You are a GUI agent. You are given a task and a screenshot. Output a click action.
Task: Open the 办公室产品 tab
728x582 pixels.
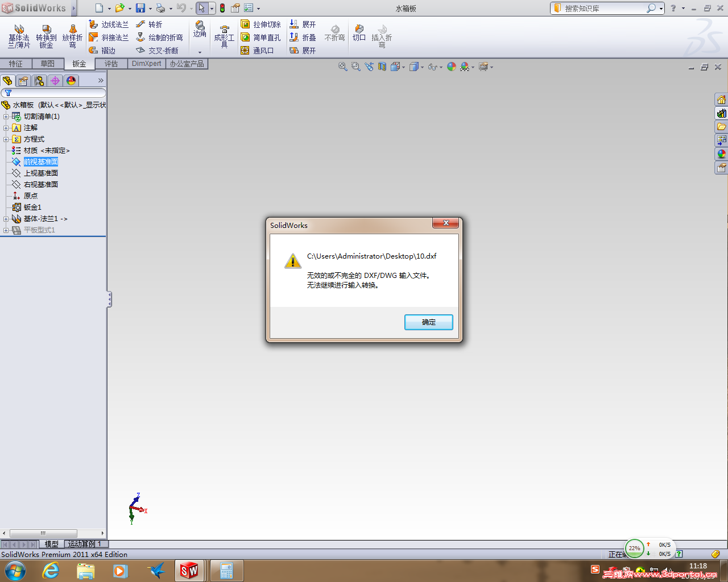click(187, 64)
